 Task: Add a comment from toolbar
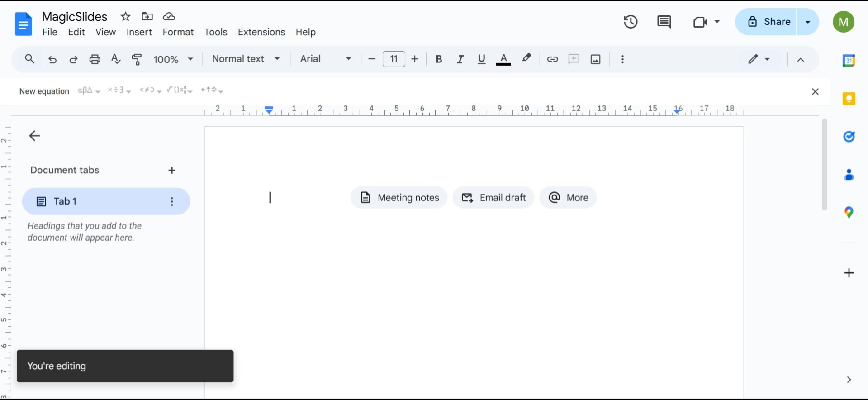574,59
